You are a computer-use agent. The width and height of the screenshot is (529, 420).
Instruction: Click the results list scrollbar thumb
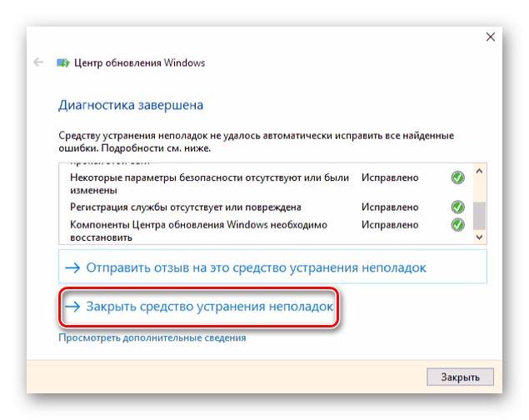[x=479, y=216]
